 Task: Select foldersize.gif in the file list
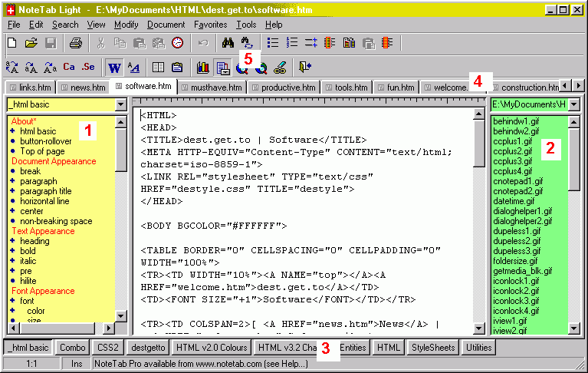click(x=515, y=261)
